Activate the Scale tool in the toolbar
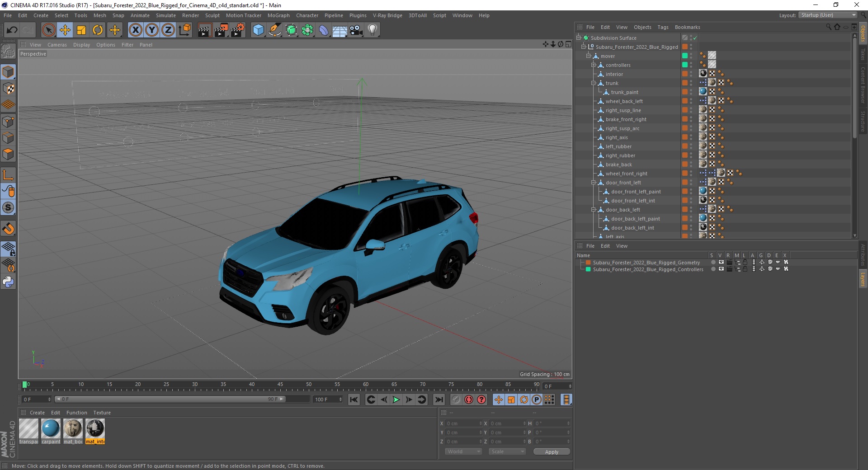The height and width of the screenshot is (470, 868). click(81, 30)
